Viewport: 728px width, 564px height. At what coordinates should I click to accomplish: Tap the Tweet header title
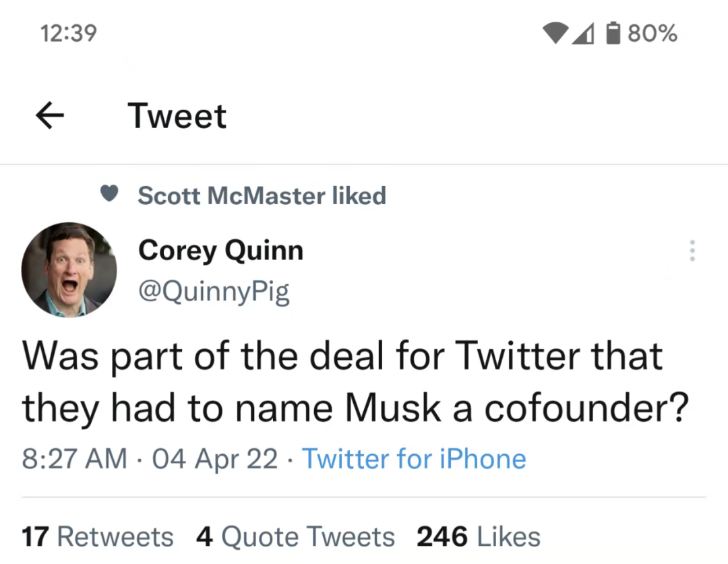177,116
